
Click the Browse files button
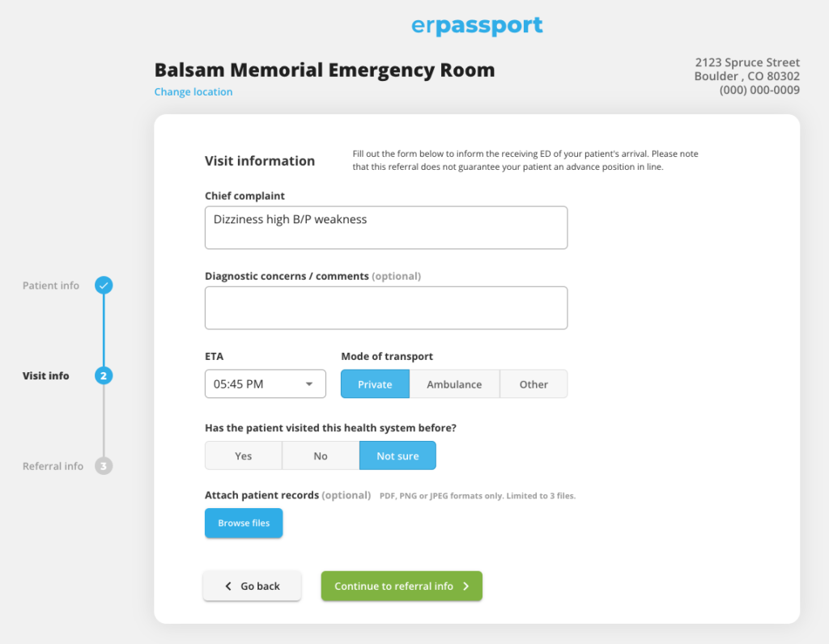(244, 523)
